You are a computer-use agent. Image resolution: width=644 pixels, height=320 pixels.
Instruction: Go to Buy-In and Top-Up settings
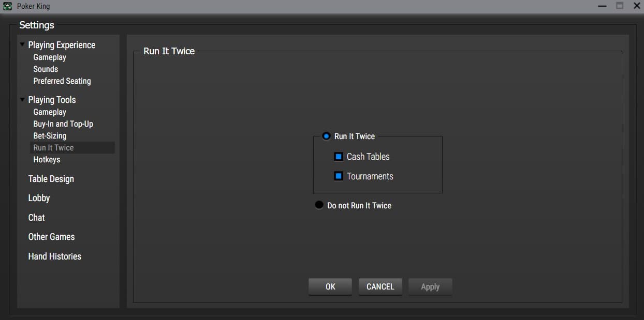[x=63, y=124]
